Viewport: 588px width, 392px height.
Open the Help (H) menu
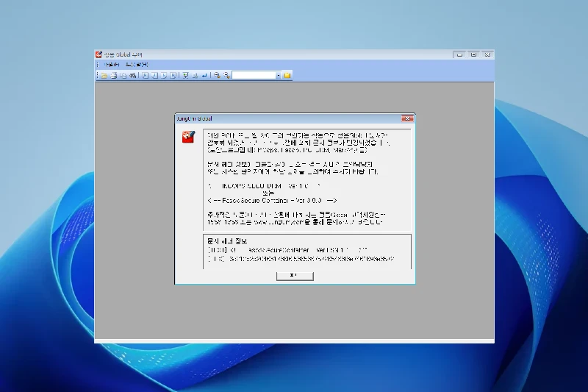pyautogui.click(x=137, y=65)
